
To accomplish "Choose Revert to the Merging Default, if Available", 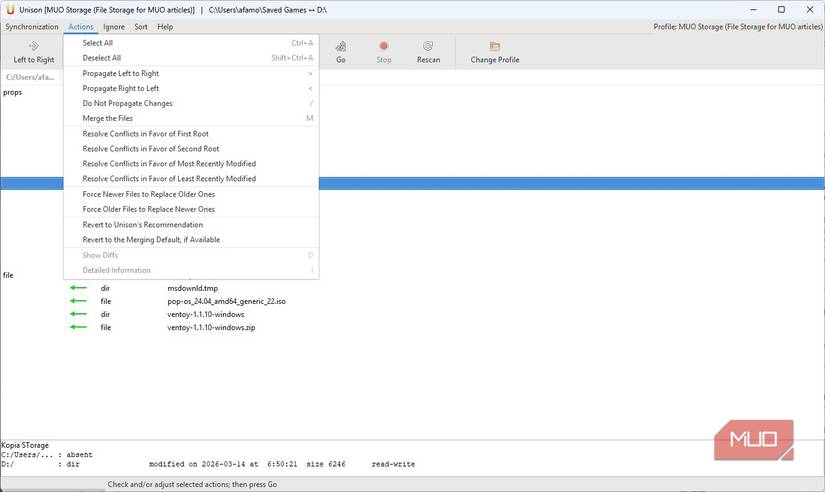I will (191, 240).
